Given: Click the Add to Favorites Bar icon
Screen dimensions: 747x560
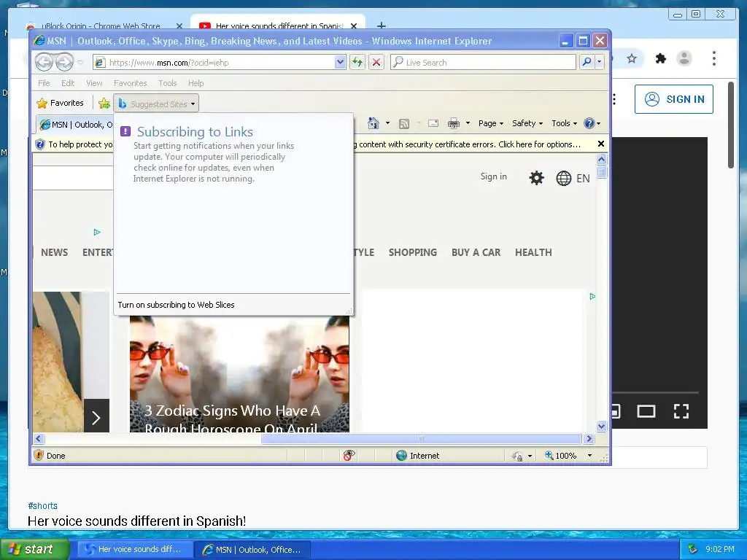Looking at the screenshot, I should coord(104,104).
